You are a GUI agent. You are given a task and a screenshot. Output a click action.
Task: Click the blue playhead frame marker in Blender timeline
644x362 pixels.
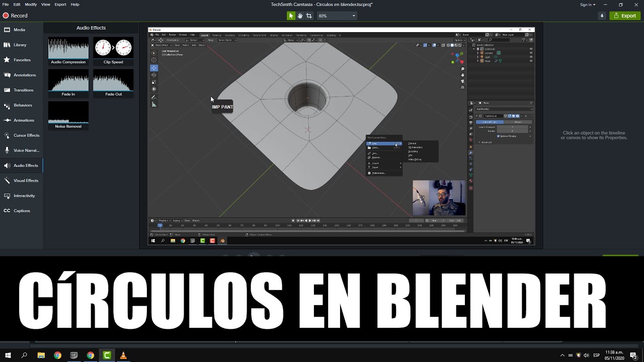(160, 225)
